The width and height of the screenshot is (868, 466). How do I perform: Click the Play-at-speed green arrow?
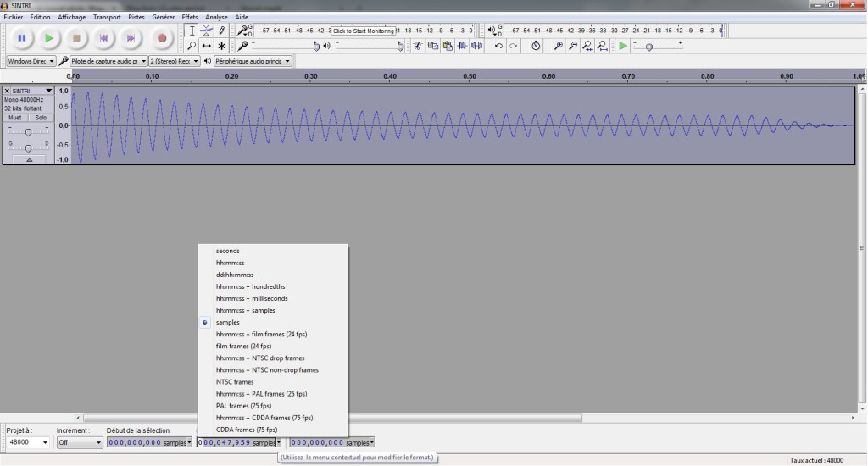pos(623,46)
